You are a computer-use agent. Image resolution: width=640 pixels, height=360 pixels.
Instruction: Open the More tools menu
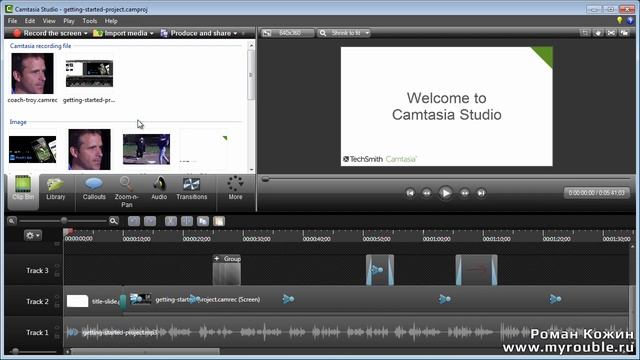235,189
